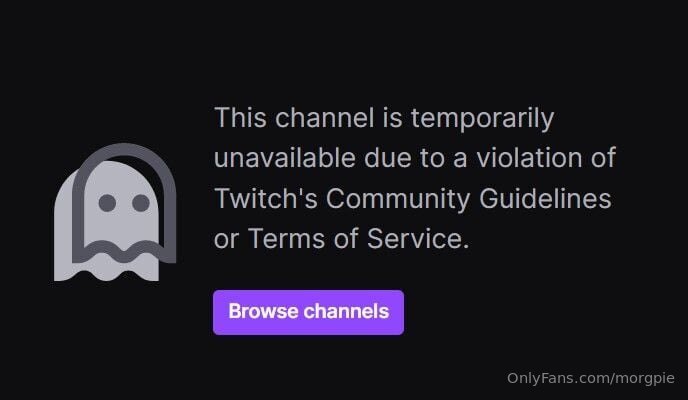Click the word "temporarily" in the notice
This screenshot has height=400, width=688.
click(482, 119)
